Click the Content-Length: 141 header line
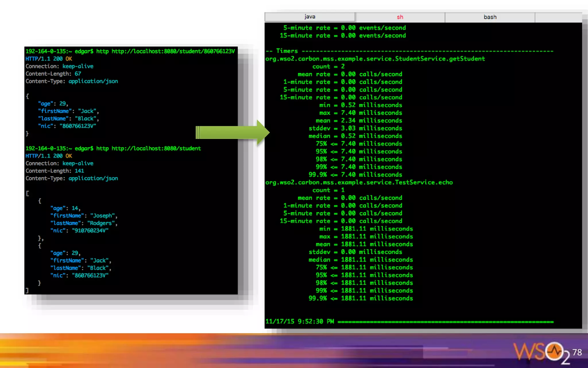Viewport: 588px width, 368px height. tap(55, 171)
